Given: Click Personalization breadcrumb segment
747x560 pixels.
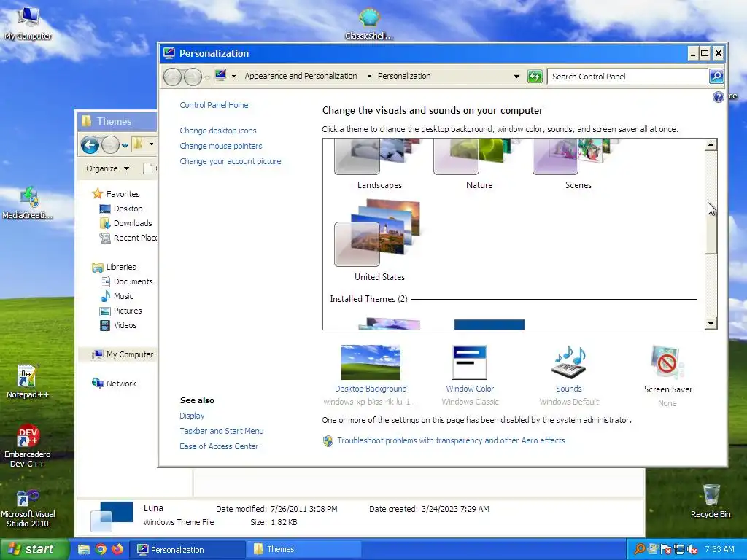Looking at the screenshot, I should point(404,76).
